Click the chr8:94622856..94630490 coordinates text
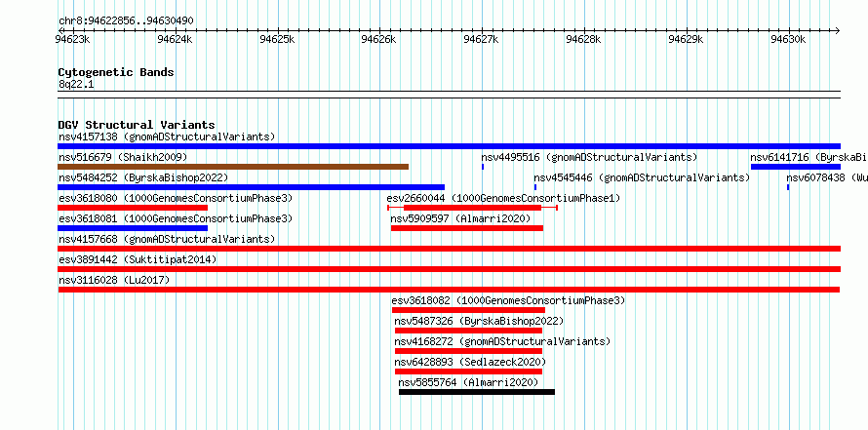The image size is (868, 430). (126, 20)
